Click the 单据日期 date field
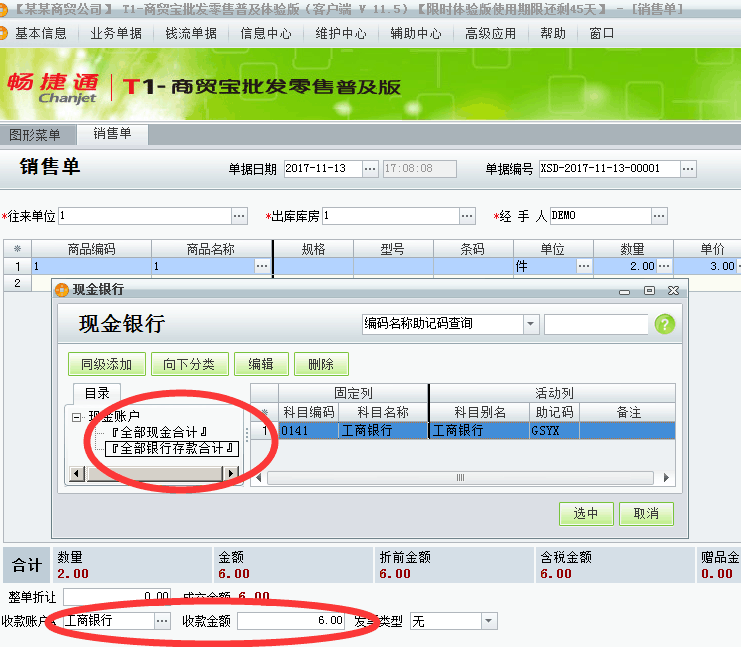This screenshot has height=647, width=741. [x=323, y=169]
